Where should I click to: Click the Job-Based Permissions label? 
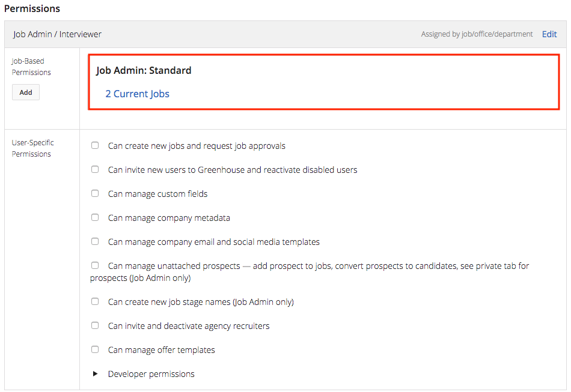coord(31,66)
